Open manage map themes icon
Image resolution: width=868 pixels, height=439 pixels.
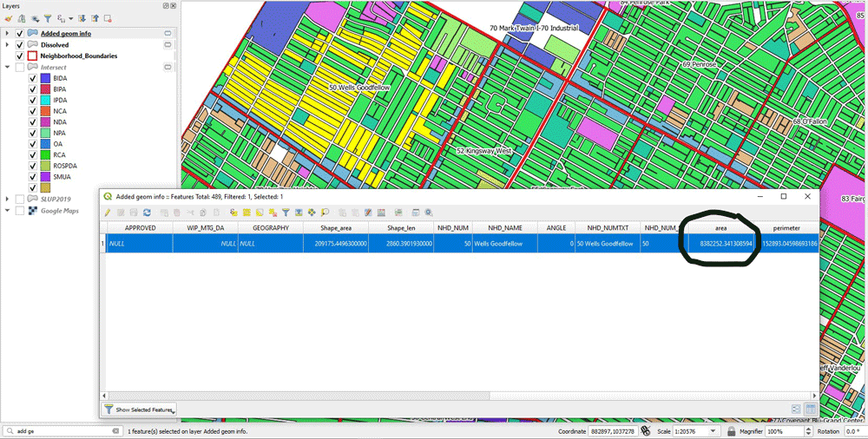35,19
